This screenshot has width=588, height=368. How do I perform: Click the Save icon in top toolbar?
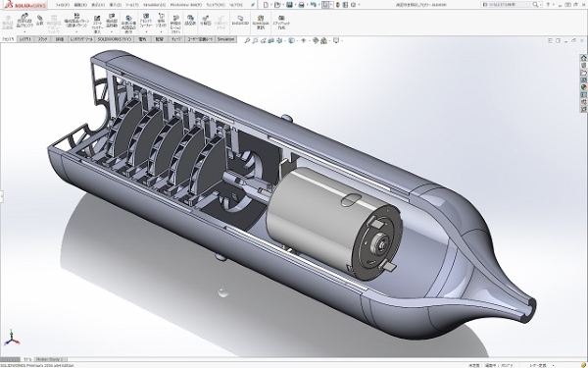coord(289,5)
